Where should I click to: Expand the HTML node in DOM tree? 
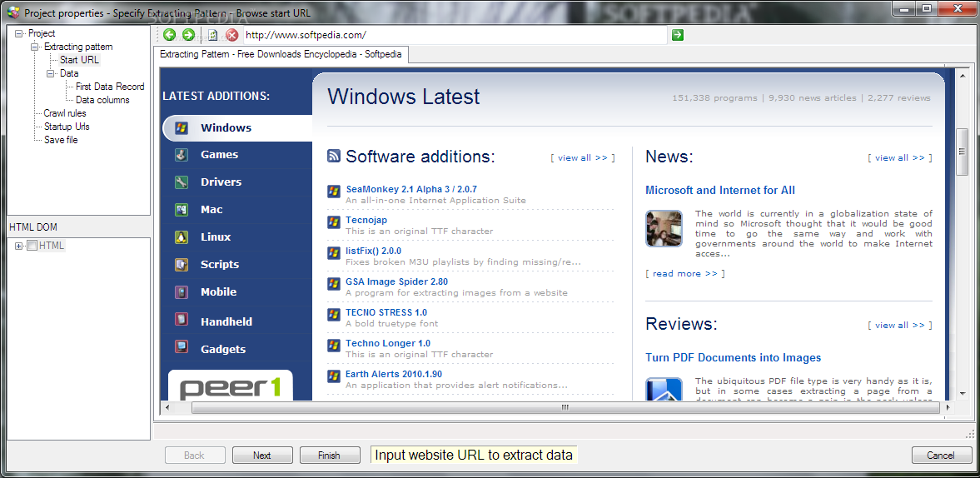click(19, 246)
